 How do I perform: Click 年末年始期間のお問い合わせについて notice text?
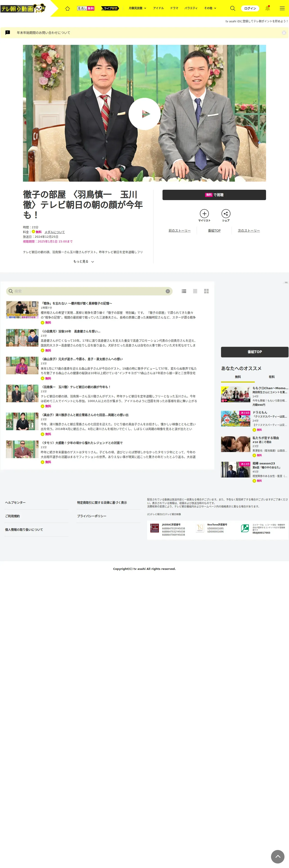[x=43, y=33]
